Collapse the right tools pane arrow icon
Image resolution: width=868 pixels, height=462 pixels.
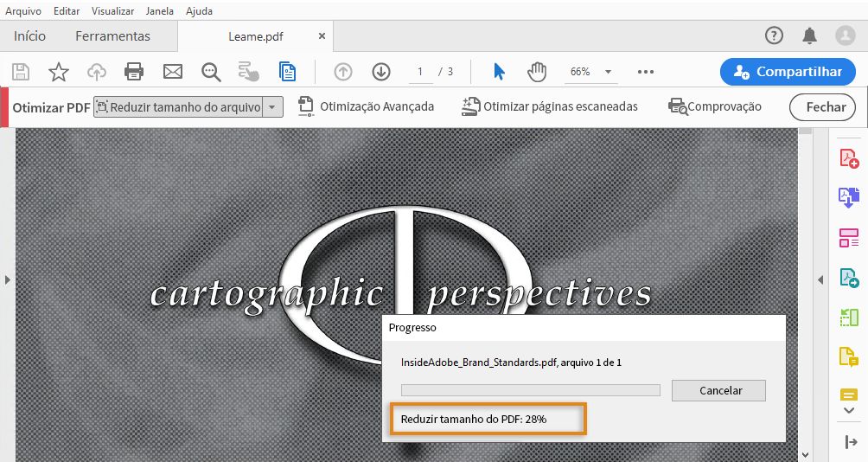[851, 441]
